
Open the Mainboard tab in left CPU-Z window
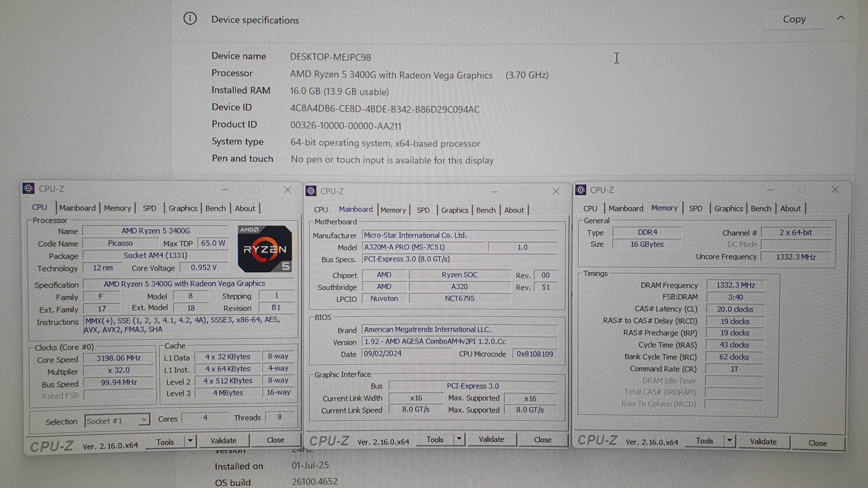click(x=77, y=208)
